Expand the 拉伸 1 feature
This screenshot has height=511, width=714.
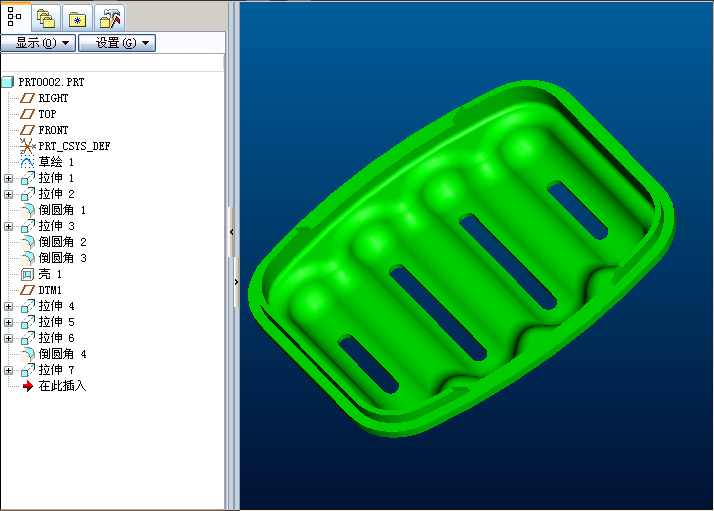[x=8, y=179]
